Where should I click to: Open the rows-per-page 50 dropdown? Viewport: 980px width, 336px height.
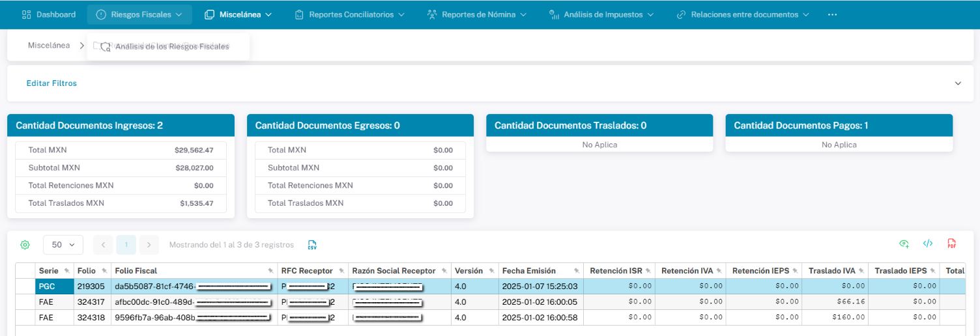click(x=63, y=245)
